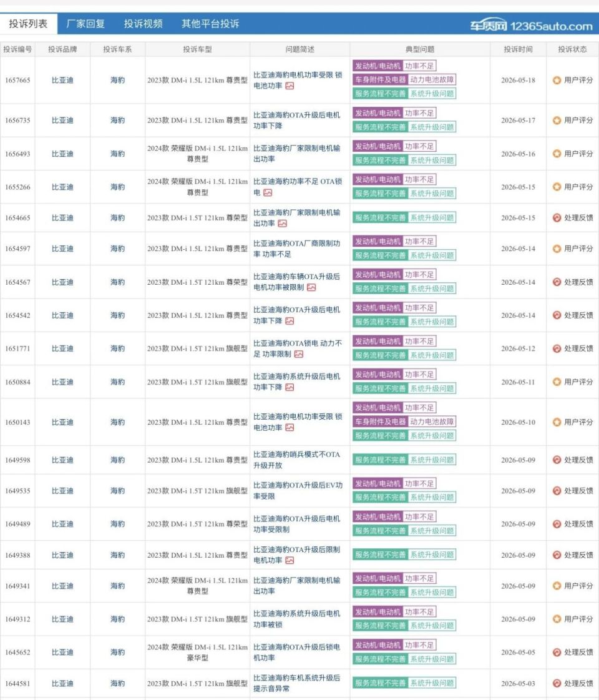Click the 问题简述 column header
This screenshot has width=599, height=700.
299,49
